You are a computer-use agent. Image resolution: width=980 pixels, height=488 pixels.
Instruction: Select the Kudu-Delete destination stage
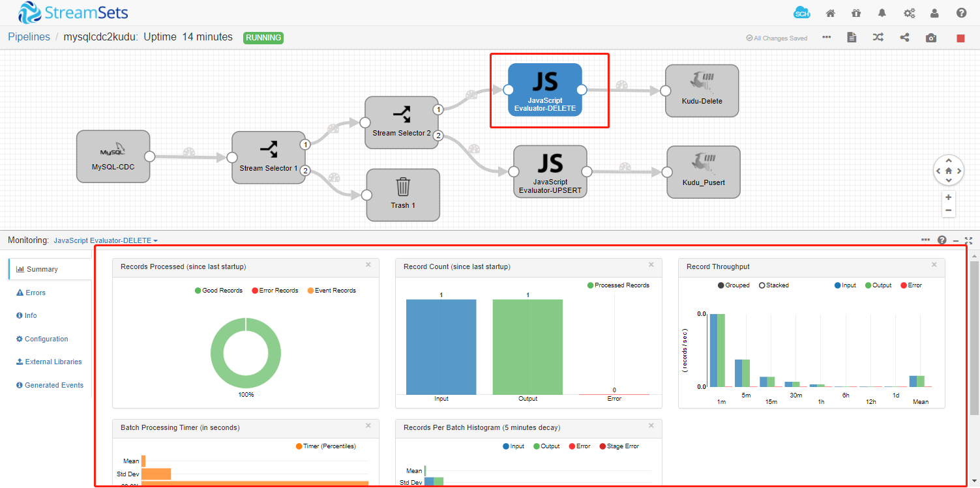(702, 91)
